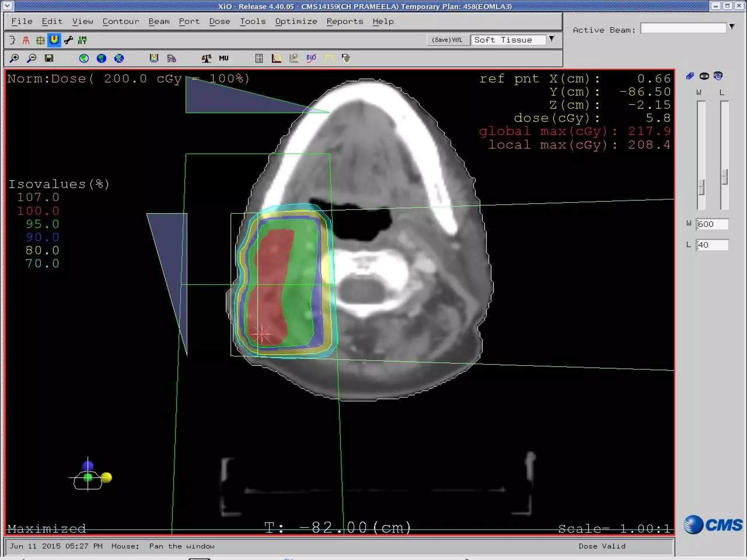The width and height of the screenshot is (747, 560).
Task: Toggle the patient head profile mode icon
Action: (12, 40)
